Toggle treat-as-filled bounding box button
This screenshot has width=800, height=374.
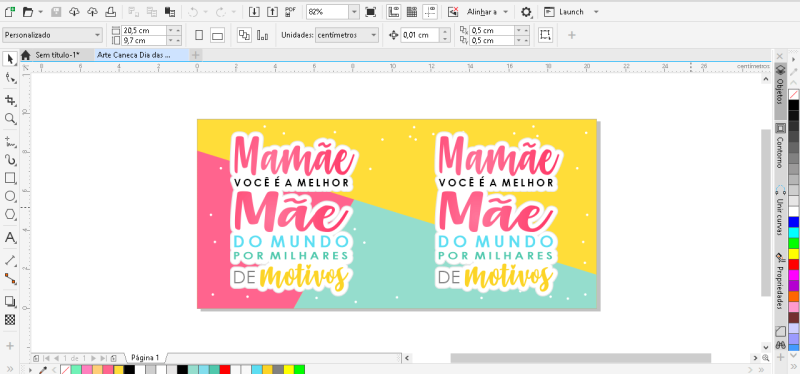coord(545,35)
